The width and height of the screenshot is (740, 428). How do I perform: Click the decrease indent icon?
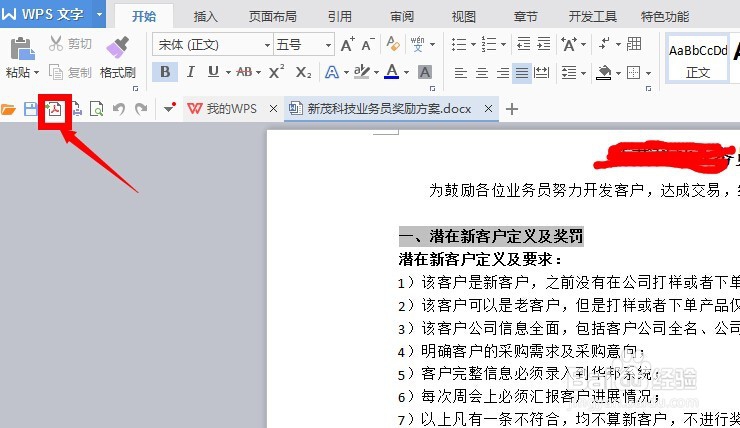click(x=523, y=44)
